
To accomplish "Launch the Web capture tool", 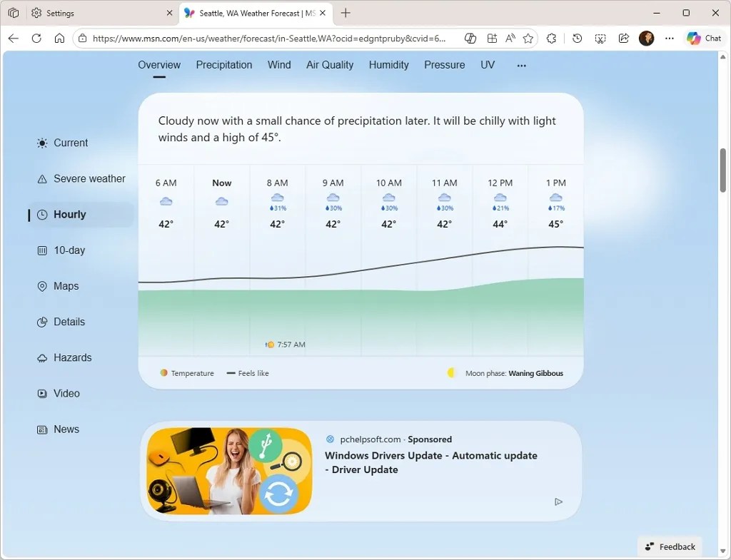I will 600,39.
